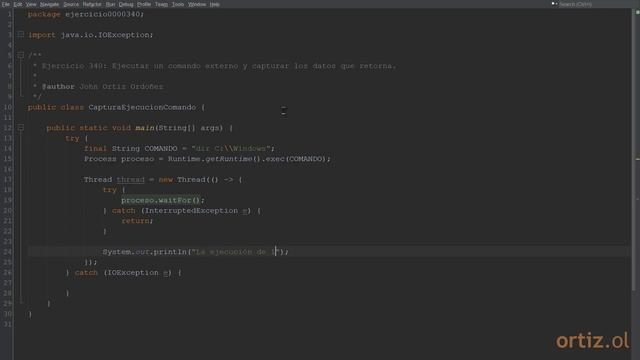Image resolution: width=640 pixels, height=360 pixels.
Task: Click 'System.out.println' on line 24
Action: (x=144, y=252)
